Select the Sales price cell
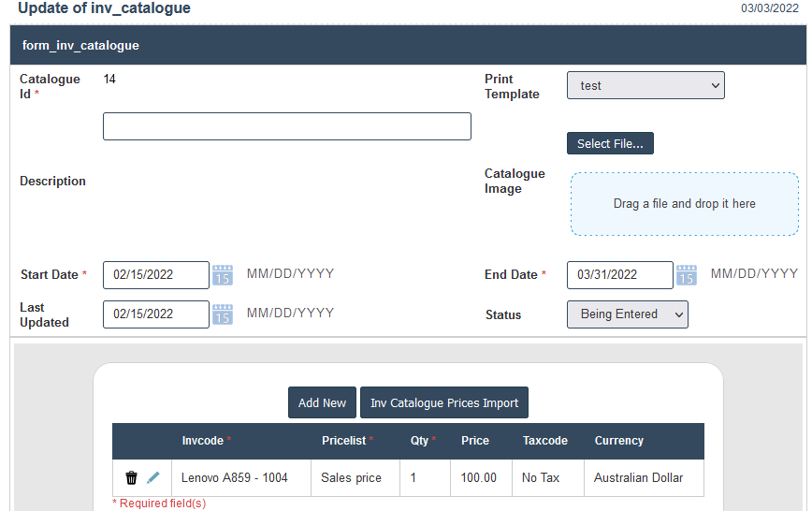This screenshot has height=511, width=812. 355,478
